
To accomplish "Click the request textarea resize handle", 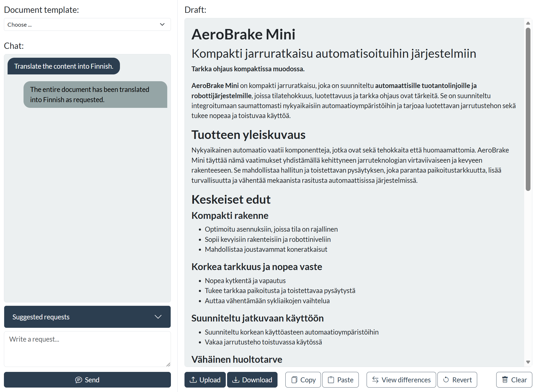I will click(x=168, y=364).
